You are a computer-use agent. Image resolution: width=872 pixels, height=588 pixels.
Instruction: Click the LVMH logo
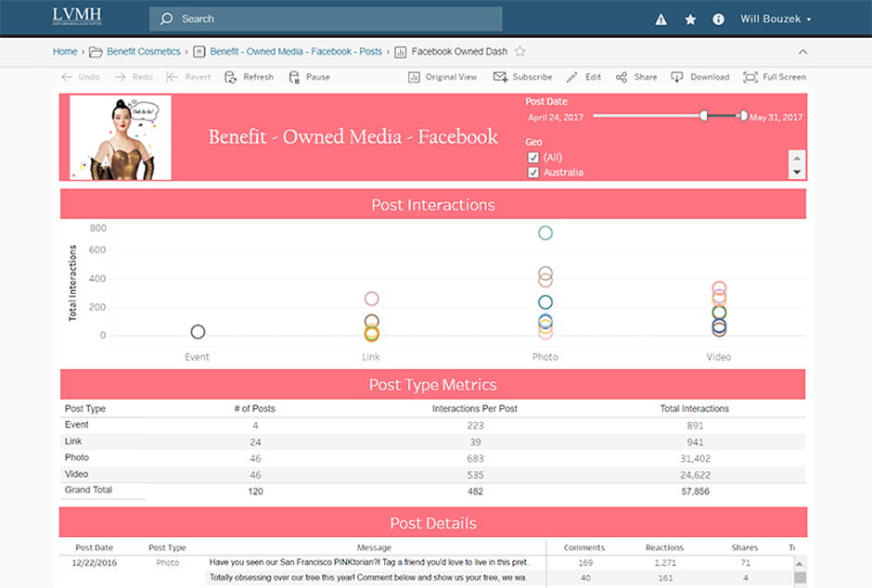[77, 17]
